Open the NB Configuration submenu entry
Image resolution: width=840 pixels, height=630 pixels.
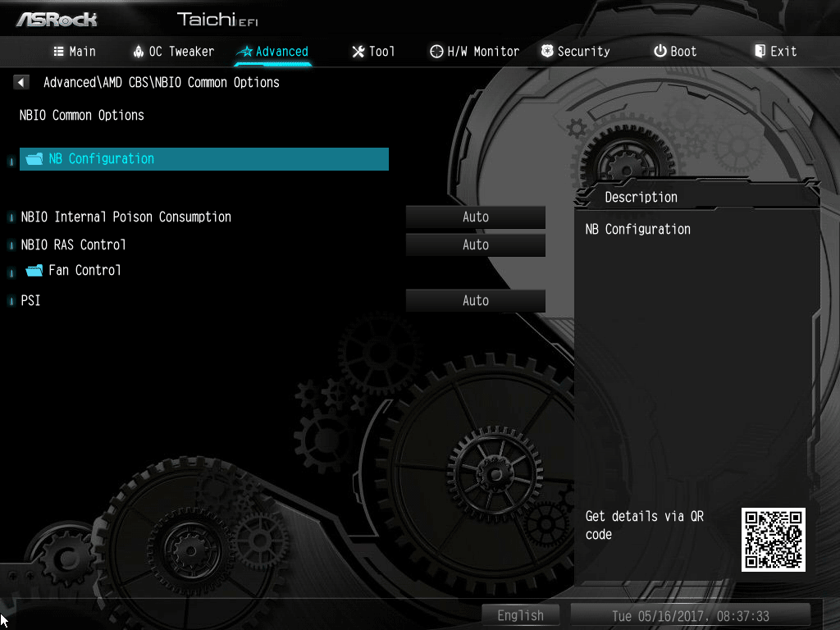point(204,159)
